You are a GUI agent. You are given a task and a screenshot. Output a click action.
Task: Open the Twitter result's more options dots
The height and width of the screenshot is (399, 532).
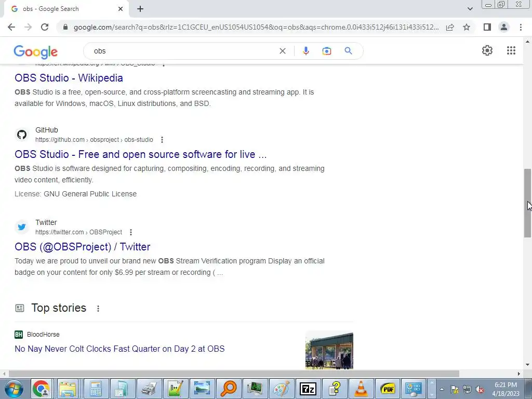pos(130,232)
